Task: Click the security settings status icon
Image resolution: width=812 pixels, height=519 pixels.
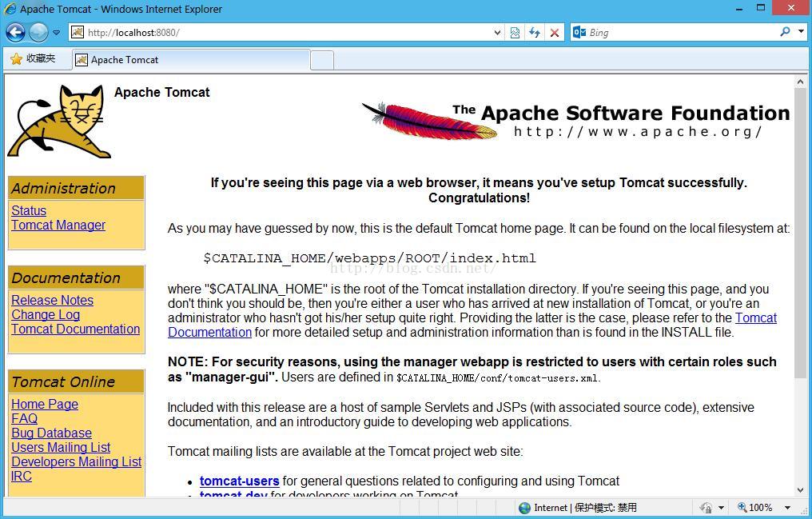Action: tap(706, 508)
